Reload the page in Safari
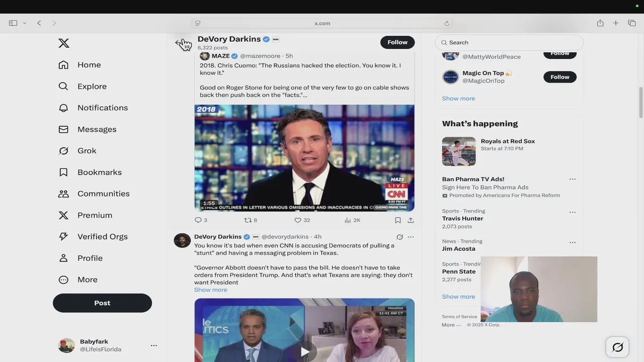This screenshot has width=644, height=362. click(x=447, y=23)
